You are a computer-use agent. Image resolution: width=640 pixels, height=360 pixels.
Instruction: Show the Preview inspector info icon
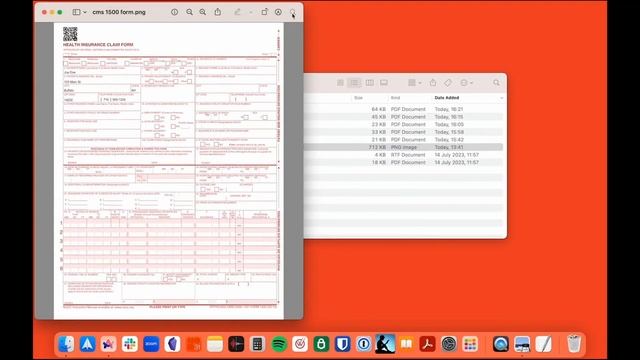point(174,12)
